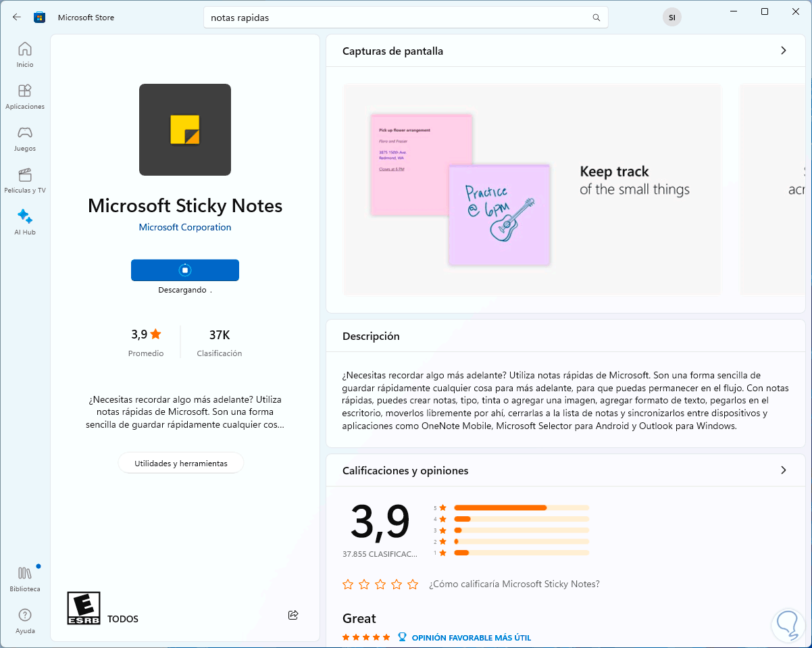Expand Calificaciones y opiniones section

click(784, 470)
